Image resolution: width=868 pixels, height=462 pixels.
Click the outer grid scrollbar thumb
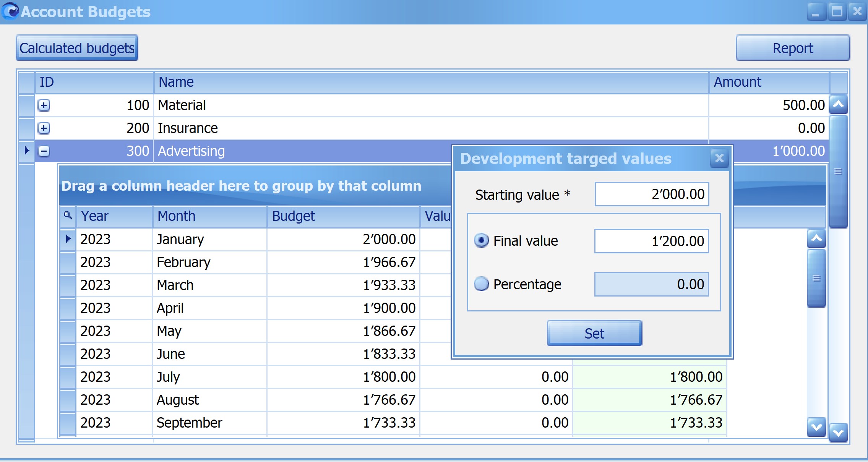(838, 172)
